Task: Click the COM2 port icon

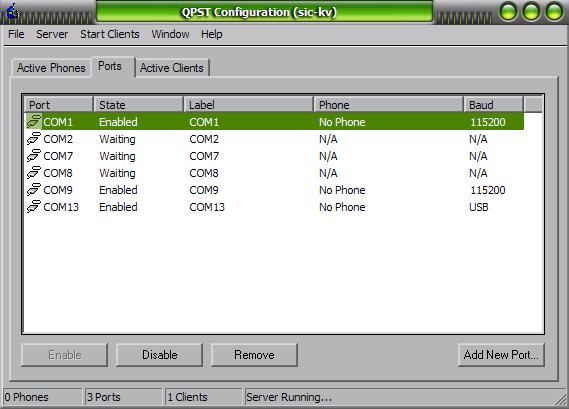Action: tap(34, 139)
